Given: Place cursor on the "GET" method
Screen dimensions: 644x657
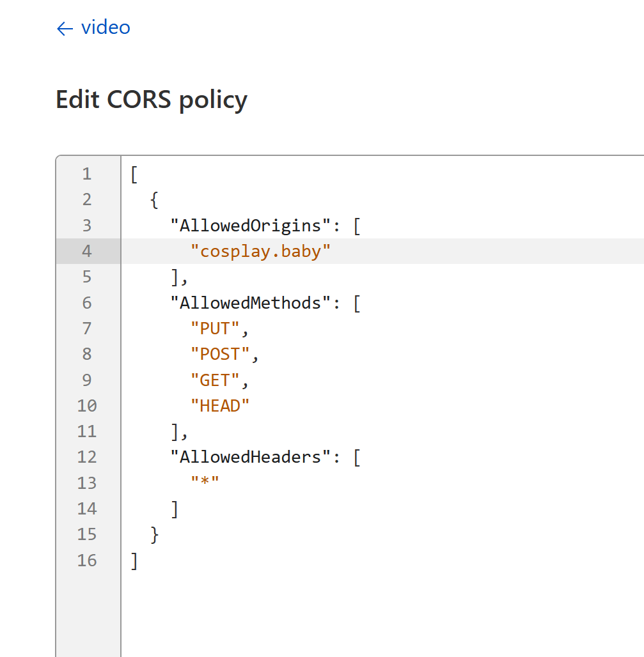Looking at the screenshot, I should click(215, 380).
